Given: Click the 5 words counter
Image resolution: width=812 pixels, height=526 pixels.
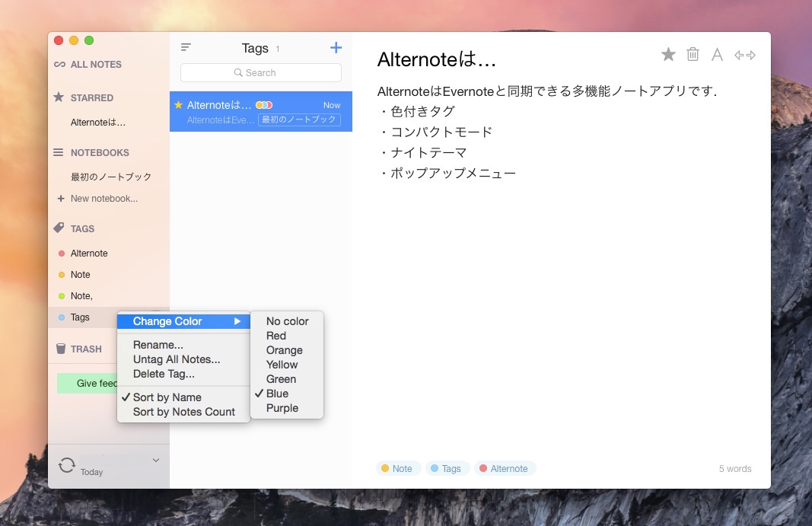Looking at the screenshot, I should (735, 468).
